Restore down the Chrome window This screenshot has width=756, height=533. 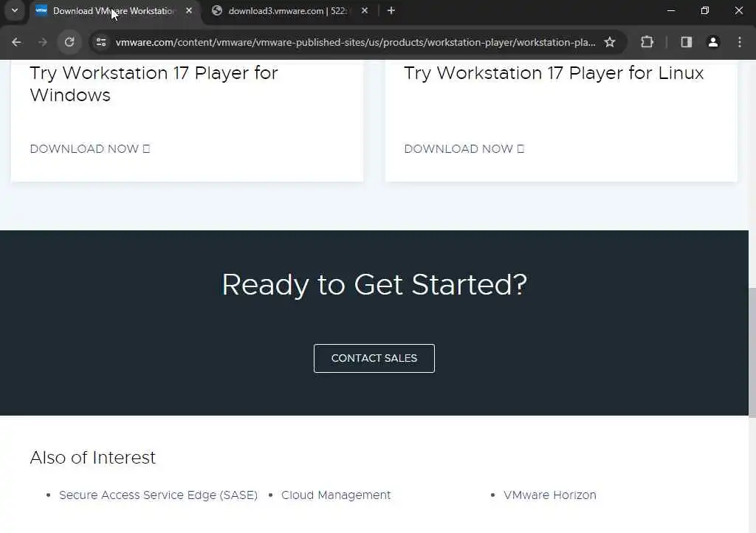(x=705, y=10)
